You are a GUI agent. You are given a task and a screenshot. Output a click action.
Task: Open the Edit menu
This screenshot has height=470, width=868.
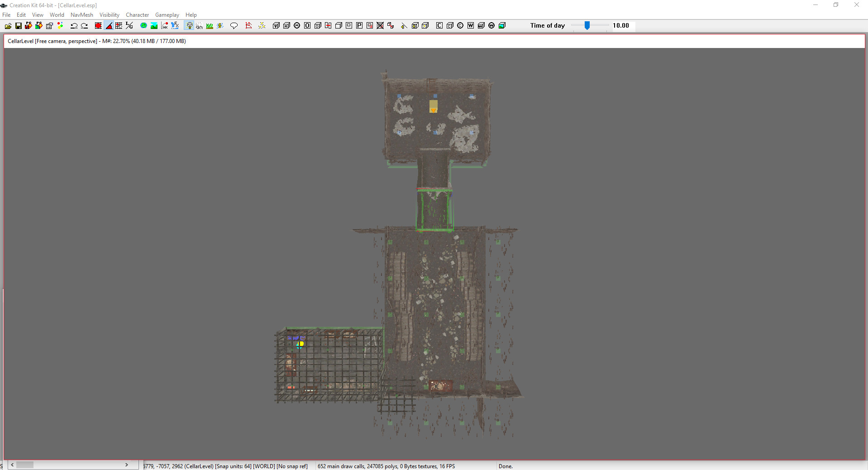pos(21,15)
